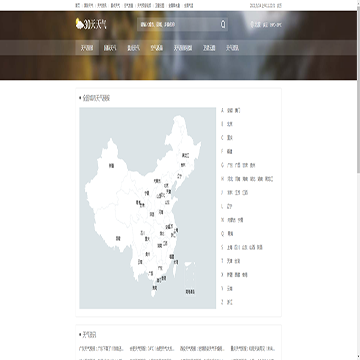Focus the city search input field
Image resolution: width=360 pixels, height=360 pixels.
tap(178, 24)
